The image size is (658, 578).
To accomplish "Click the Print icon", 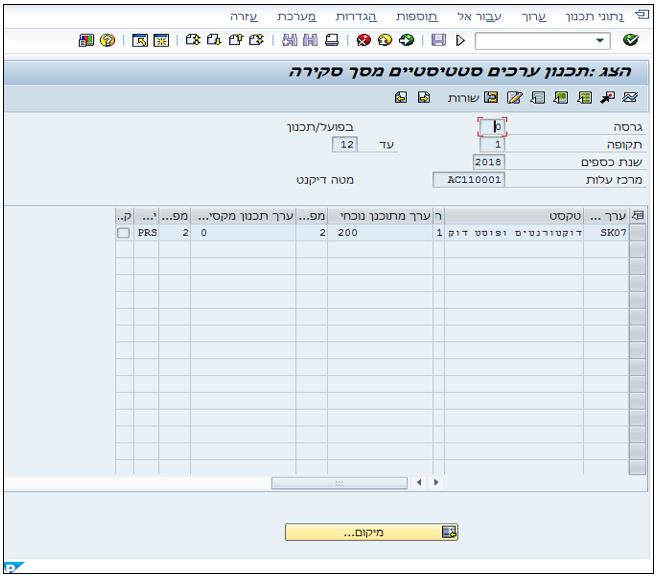I will [332, 40].
